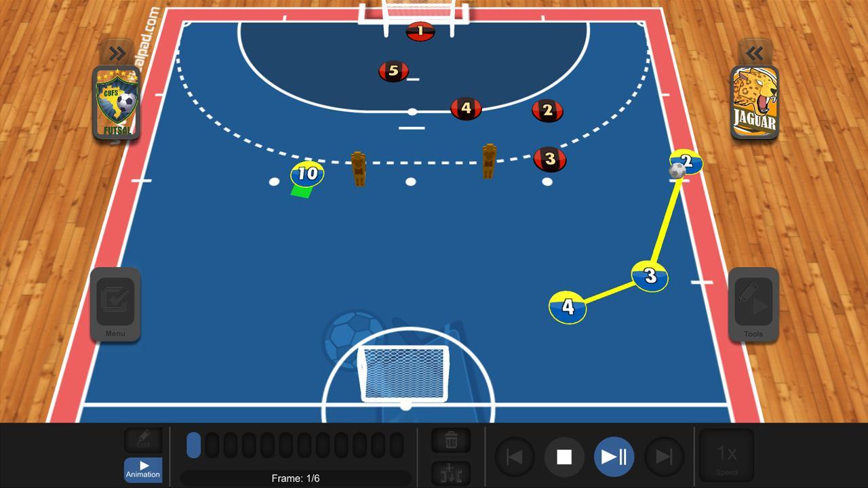Viewport: 868px width, 488px height.
Task: Jump back to the first frame
Action: click(x=515, y=457)
